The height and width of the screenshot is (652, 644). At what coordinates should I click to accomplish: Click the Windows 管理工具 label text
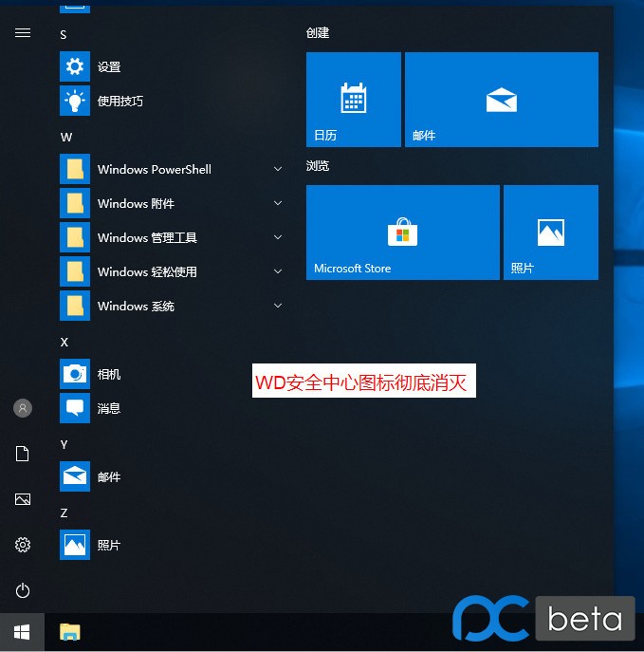pyautogui.click(x=147, y=238)
